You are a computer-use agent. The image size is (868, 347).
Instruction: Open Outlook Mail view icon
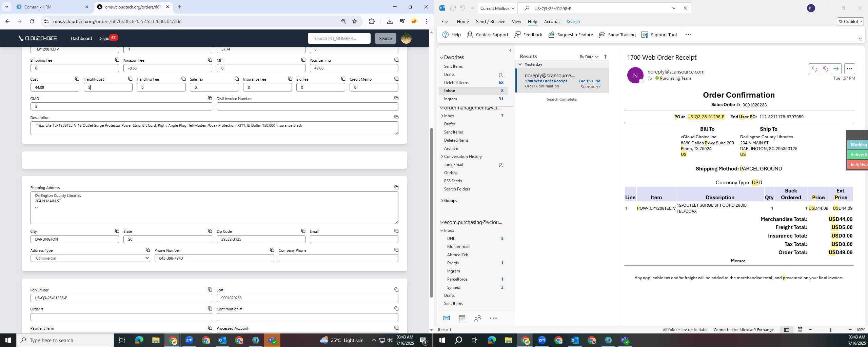pyautogui.click(x=447, y=318)
